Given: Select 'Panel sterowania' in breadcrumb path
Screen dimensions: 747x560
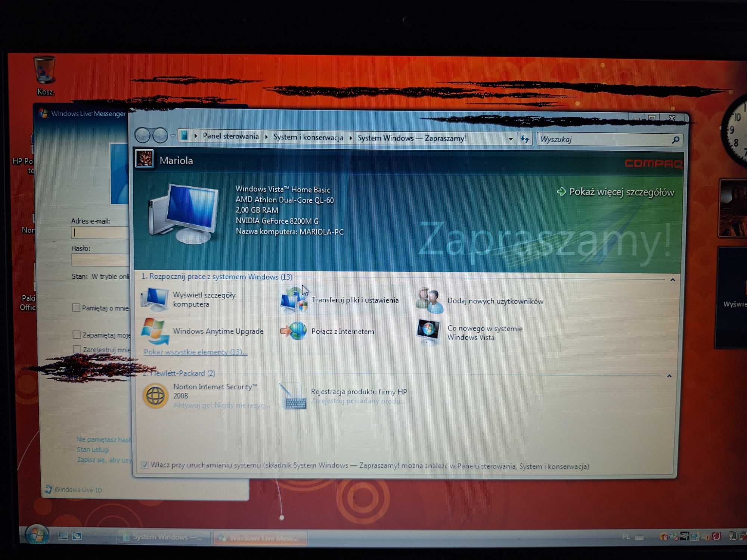Looking at the screenshot, I should [x=230, y=136].
